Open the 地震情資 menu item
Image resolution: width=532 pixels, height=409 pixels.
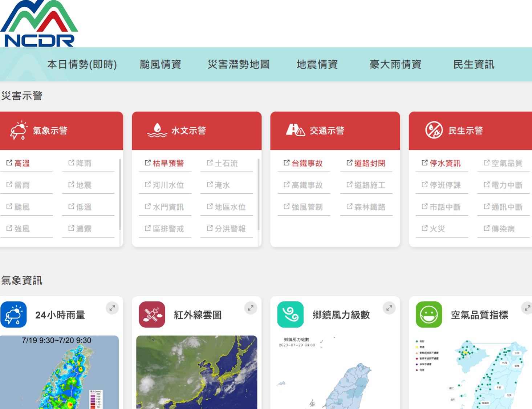click(317, 64)
